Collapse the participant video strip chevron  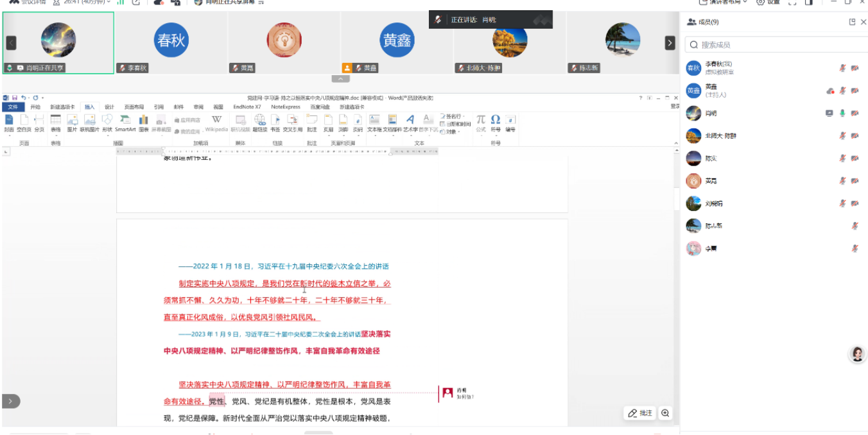tap(340, 79)
